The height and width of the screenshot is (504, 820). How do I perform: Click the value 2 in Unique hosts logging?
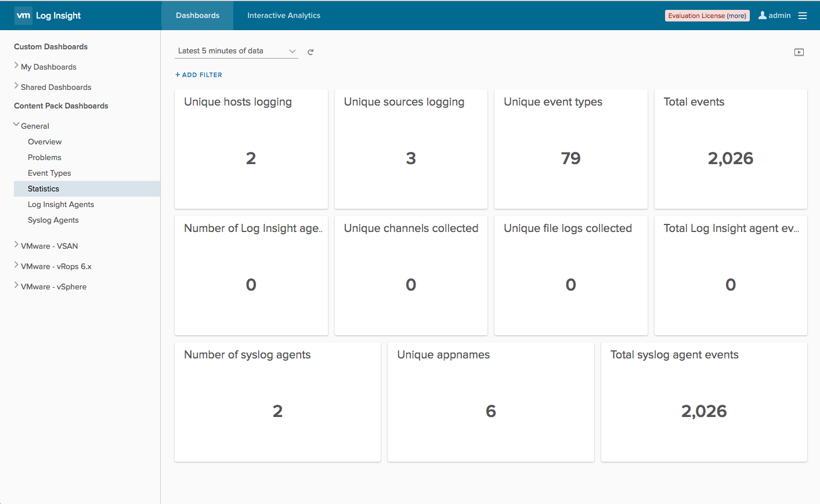tap(251, 158)
